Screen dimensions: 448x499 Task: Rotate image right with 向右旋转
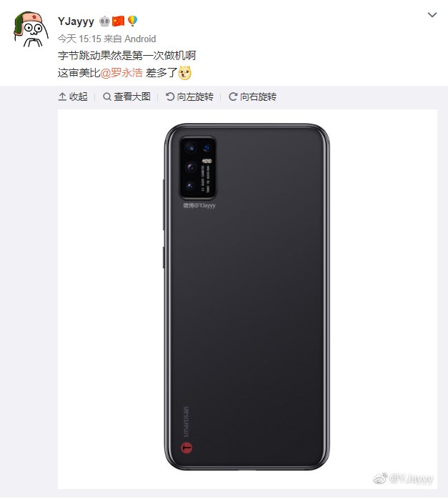252,97
